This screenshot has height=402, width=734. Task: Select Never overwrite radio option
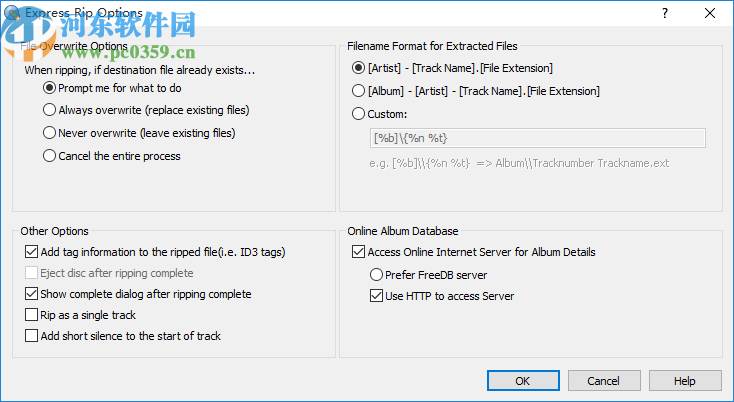(50, 133)
